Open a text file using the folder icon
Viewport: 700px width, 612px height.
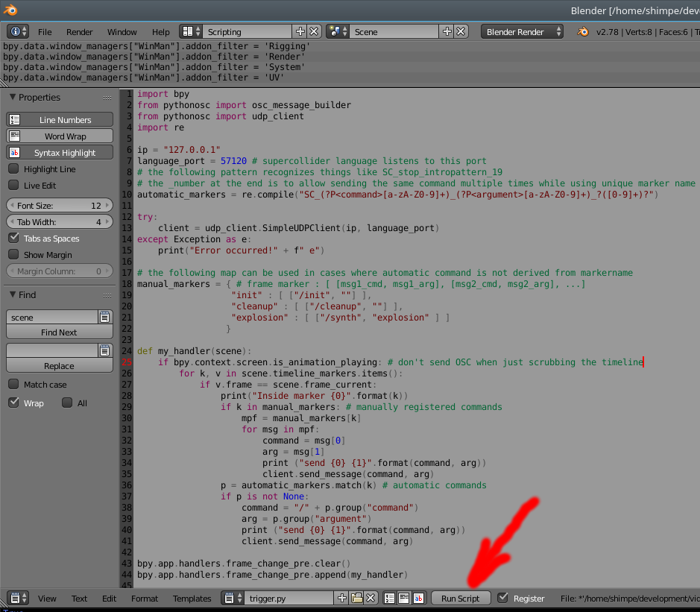pyautogui.click(x=357, y=598)
